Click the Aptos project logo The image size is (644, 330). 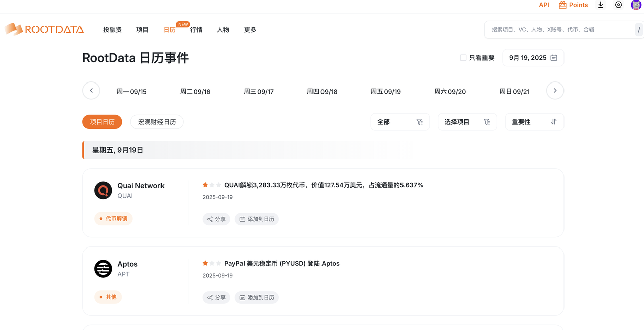click(103, 269)
